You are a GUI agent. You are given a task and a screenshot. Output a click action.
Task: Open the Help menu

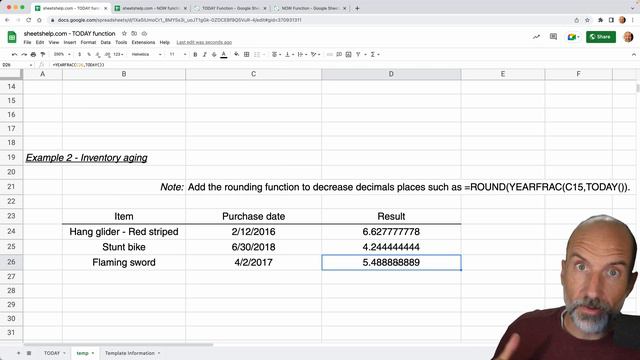(x=164, y=42)
